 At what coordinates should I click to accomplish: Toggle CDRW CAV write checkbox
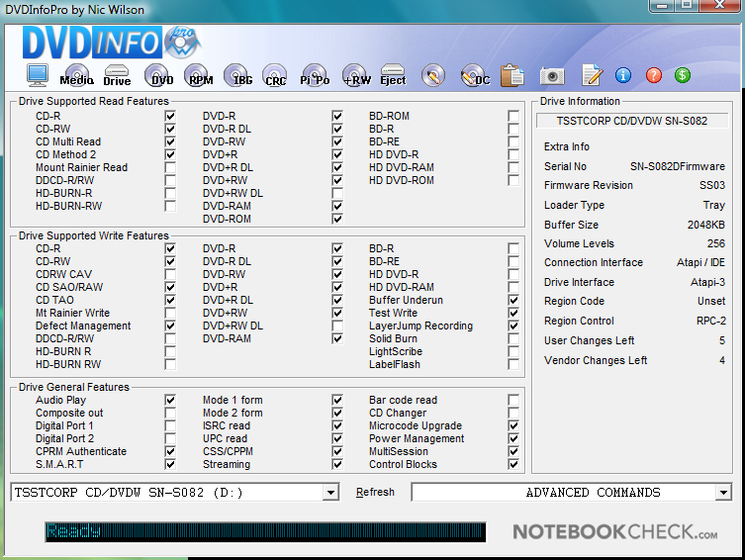(170, 274)
